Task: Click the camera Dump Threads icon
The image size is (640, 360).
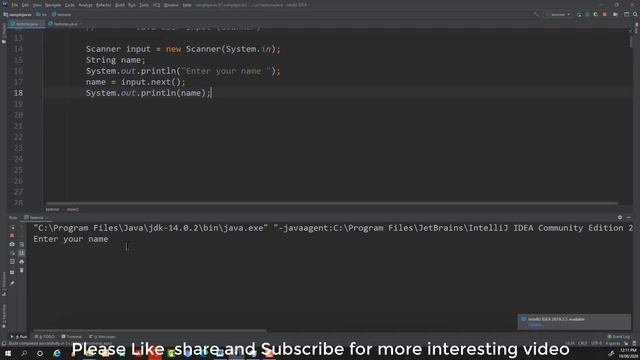Action: pos(12,244)
